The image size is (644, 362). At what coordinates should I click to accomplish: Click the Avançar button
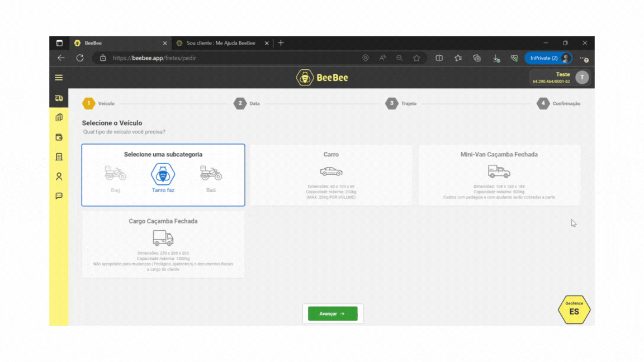pyautogui.click(x=333, y=313)
